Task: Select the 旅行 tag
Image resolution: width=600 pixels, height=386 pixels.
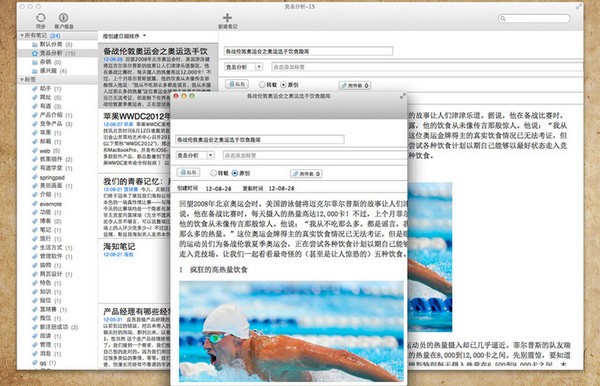Action: click(46, 238)
